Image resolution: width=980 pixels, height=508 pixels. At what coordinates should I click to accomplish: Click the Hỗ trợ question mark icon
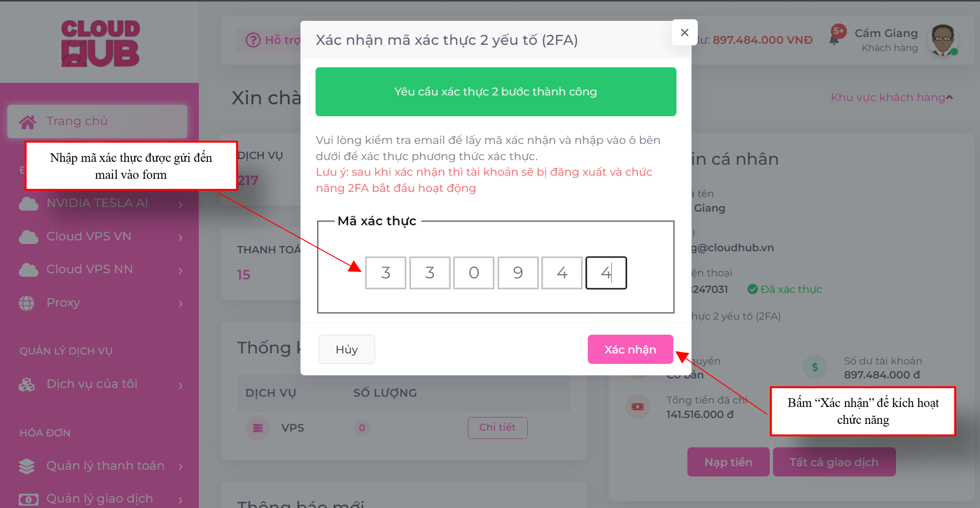pos(253,40)
